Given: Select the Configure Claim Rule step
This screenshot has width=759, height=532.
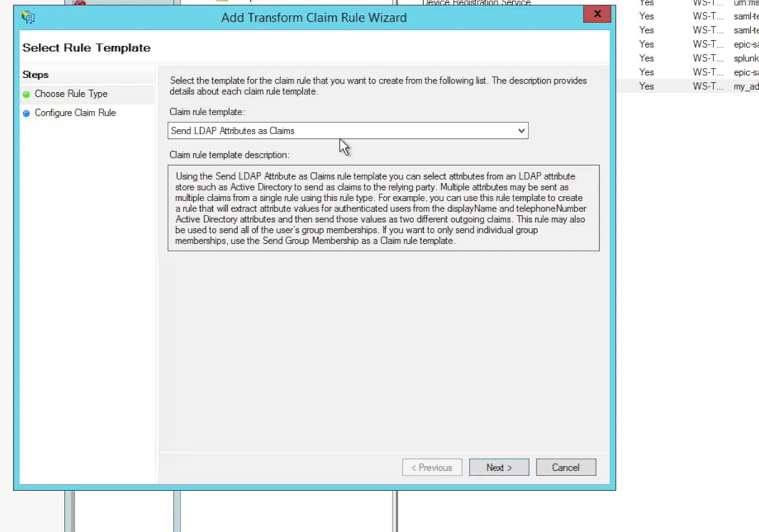Looking at the screenshot, I should tap(75, 113).
